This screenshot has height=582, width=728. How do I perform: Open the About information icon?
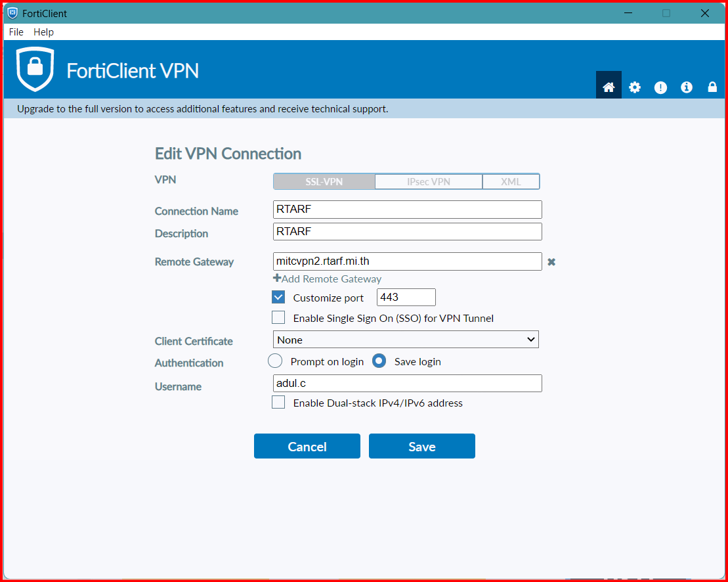(687, 87)
